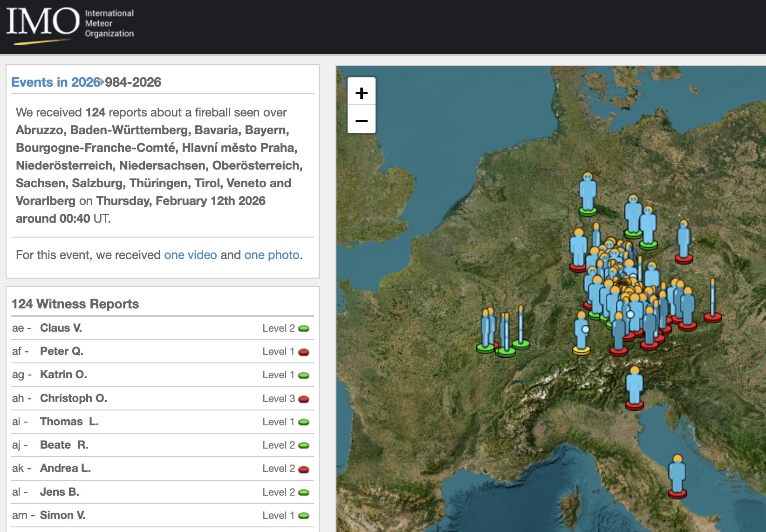This screenshot has width=766, height=532.
Task: Click Jens B. in witness list
Action: click(x=59, y=492)
